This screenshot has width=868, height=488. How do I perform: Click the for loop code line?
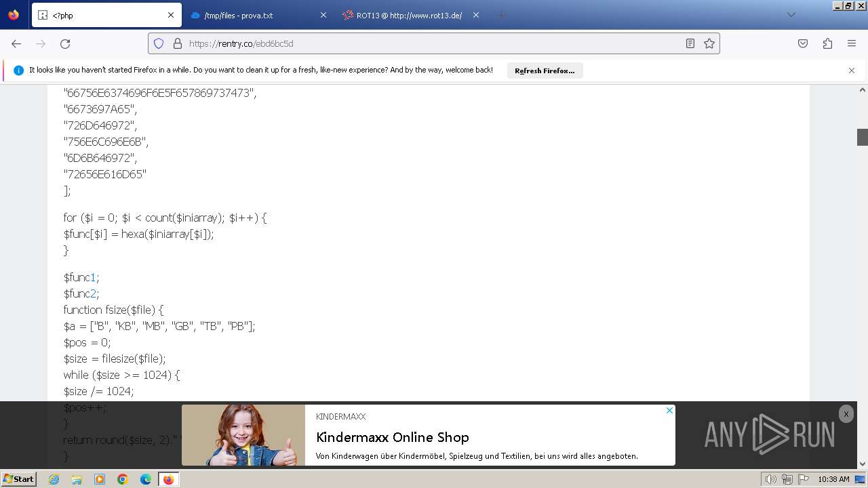[x=165, y=218]
